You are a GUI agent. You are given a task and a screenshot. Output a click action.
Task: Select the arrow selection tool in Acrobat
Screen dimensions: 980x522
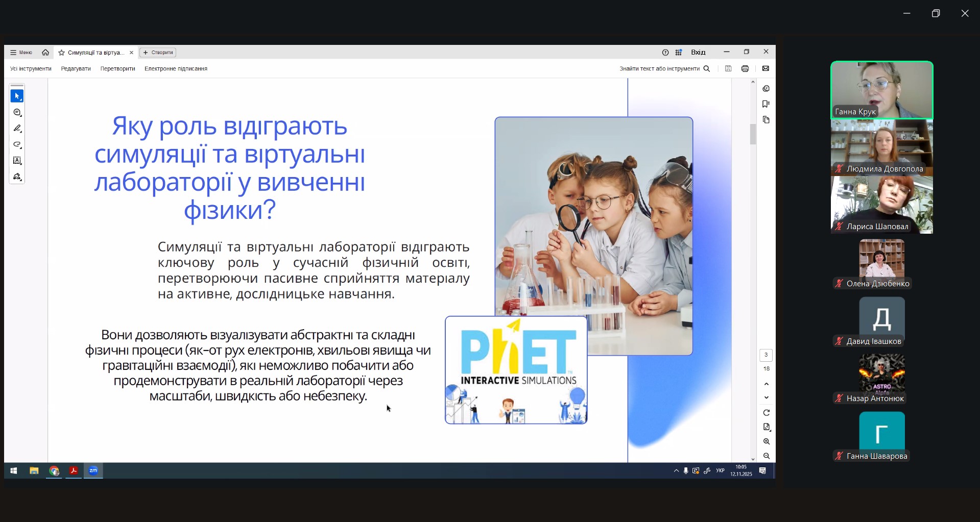[17, 96]
